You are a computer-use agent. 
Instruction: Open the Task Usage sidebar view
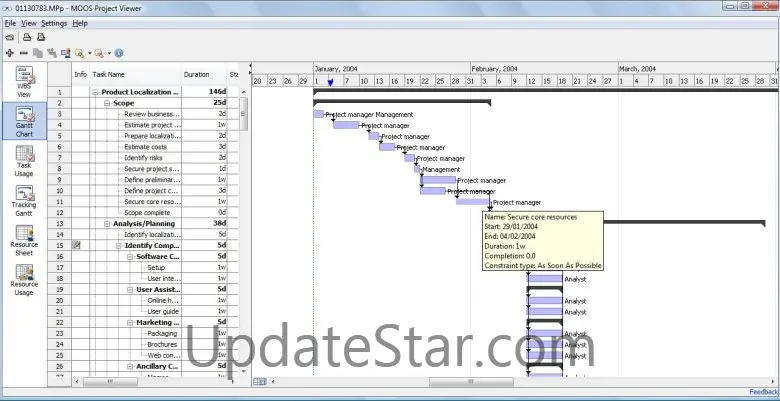pyautogui.click(x=24, y=161)
